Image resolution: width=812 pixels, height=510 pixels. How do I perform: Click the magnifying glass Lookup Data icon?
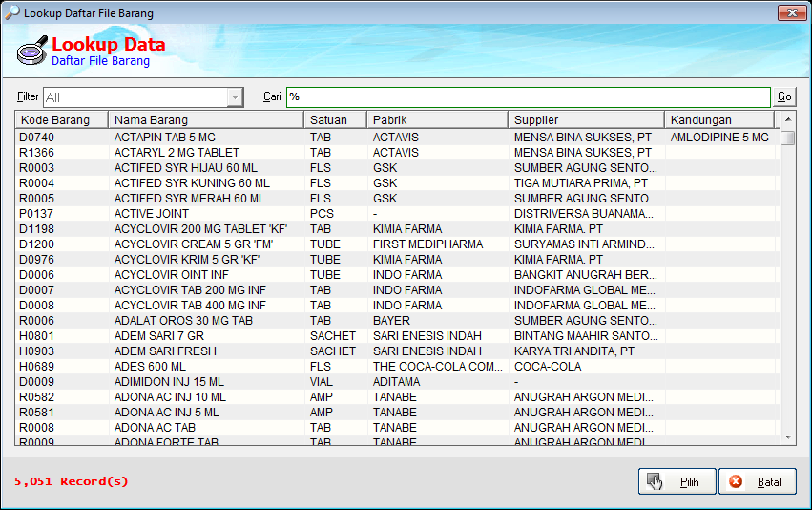(32, 51)
